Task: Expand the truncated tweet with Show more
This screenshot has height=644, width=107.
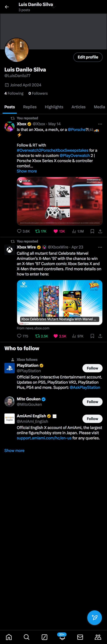Action: pyautogui.click(x=26, y=171)
